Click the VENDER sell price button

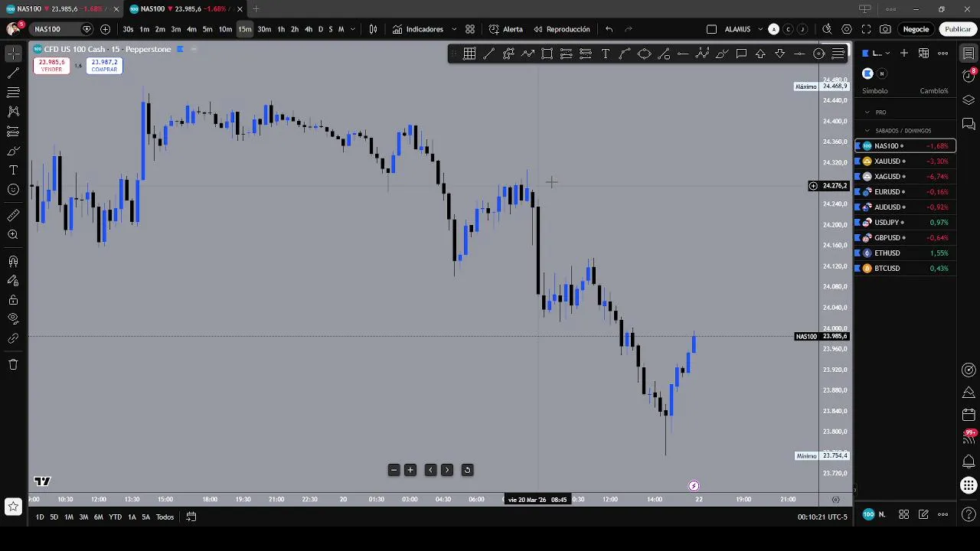tap(51, 66)
